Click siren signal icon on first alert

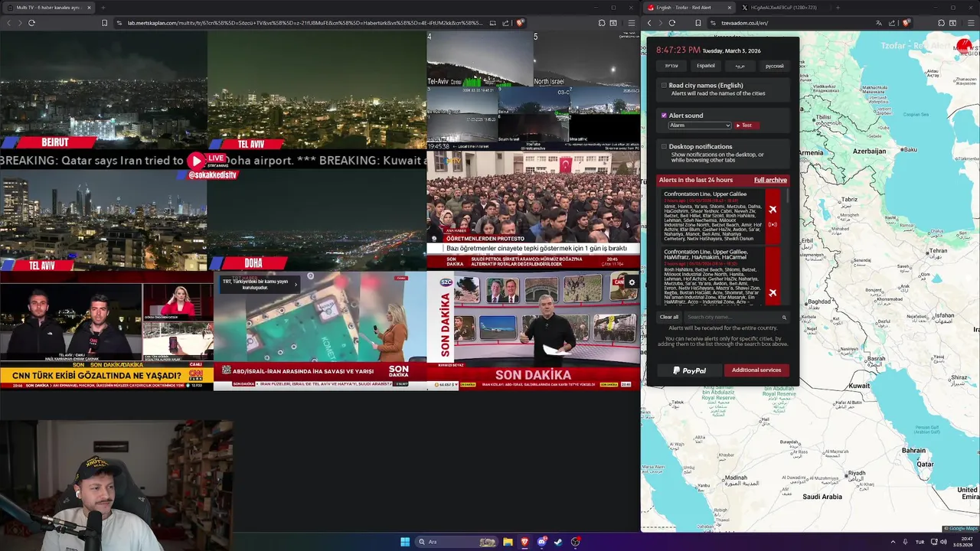tap(773, 225)
